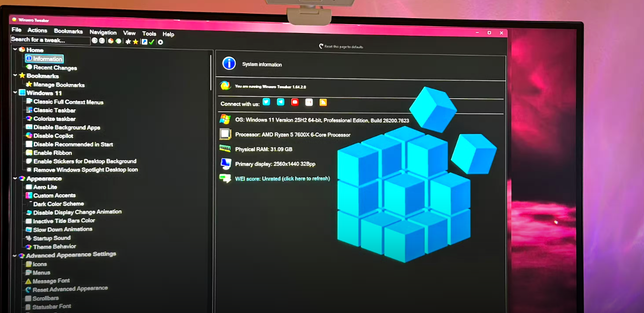
Task: Select Enable Stickers for Desktop Background
Action: (85, 161)
